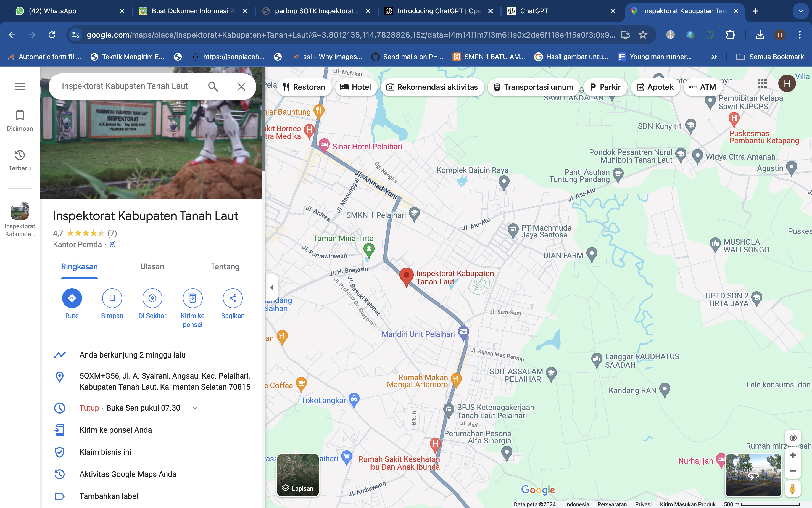The height and width of the screenshot is (508, 812).
Task: Click the Kirim ke ponsel icon
Action: click(x=192, y=298)
